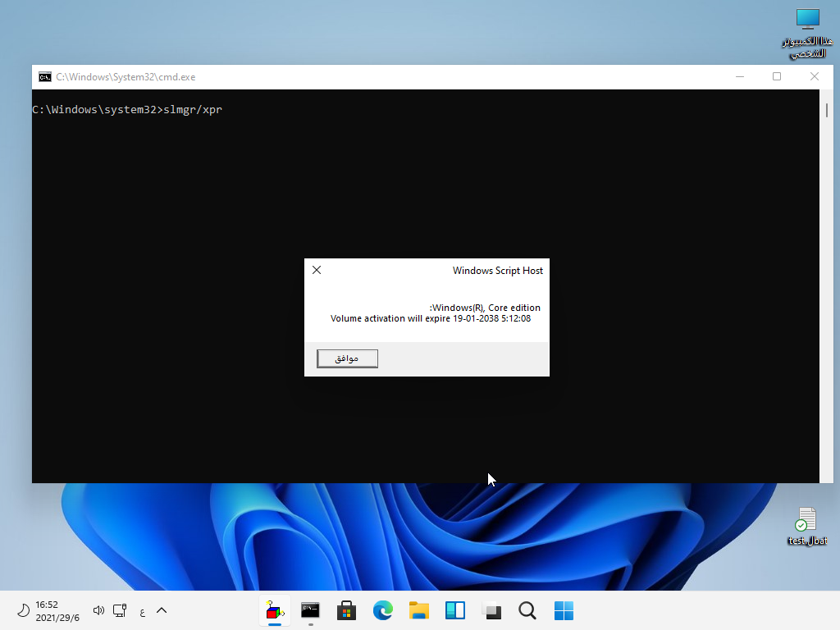Close the cmd.exe window
Viewport: 840px width, 630px height.
815,76
